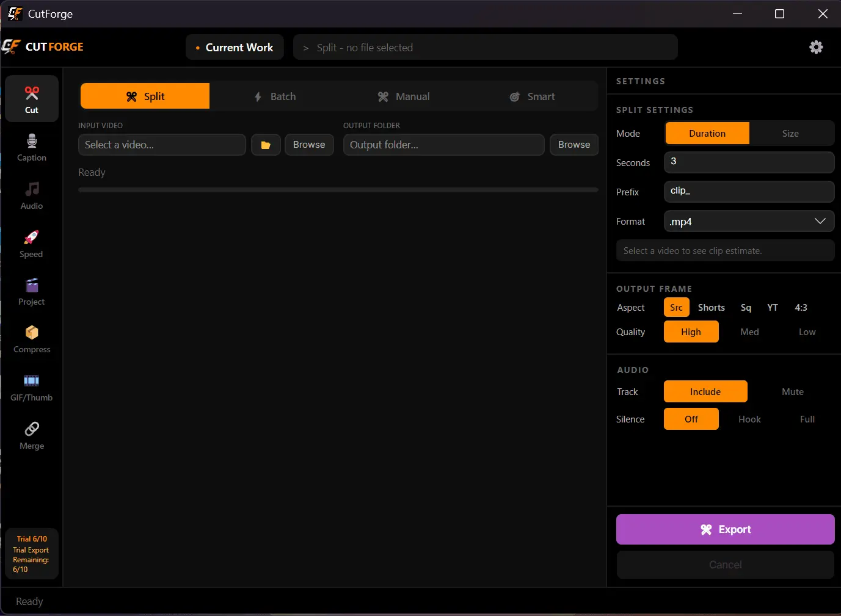Switch to the Smart tab
This screenshot has height=616, width=841.
[533, 96]
